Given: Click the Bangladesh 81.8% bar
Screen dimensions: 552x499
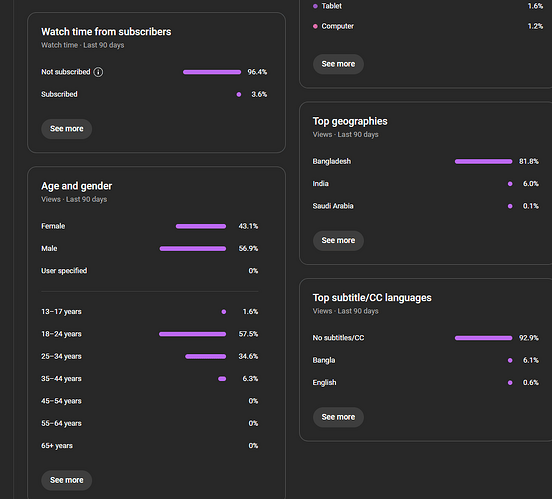Looking at the screenshot, I should point(484,162).
